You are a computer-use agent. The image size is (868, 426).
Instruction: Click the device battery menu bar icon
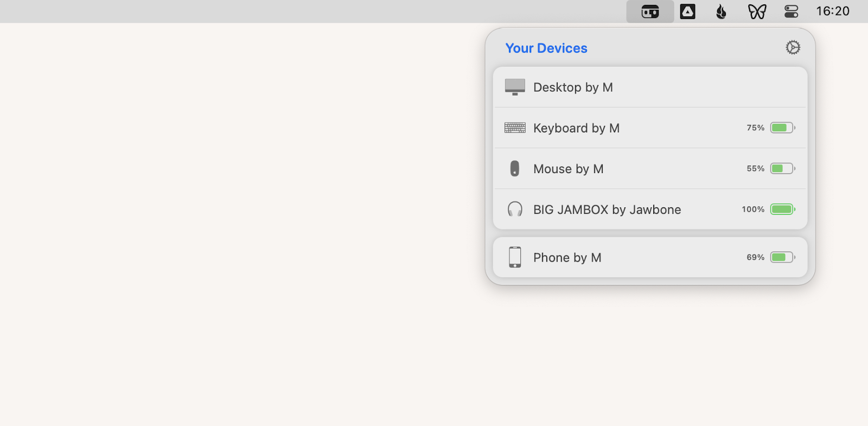coord(650,11)
